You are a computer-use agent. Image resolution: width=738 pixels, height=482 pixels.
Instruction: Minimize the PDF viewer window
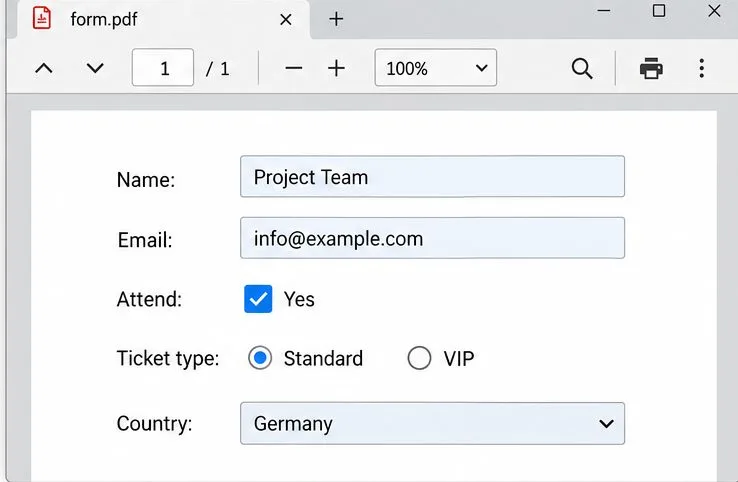604,10
